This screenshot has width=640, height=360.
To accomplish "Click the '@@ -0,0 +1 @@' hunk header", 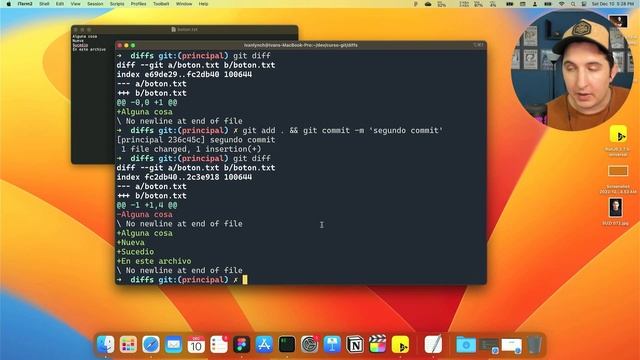I will click(147, 102).
